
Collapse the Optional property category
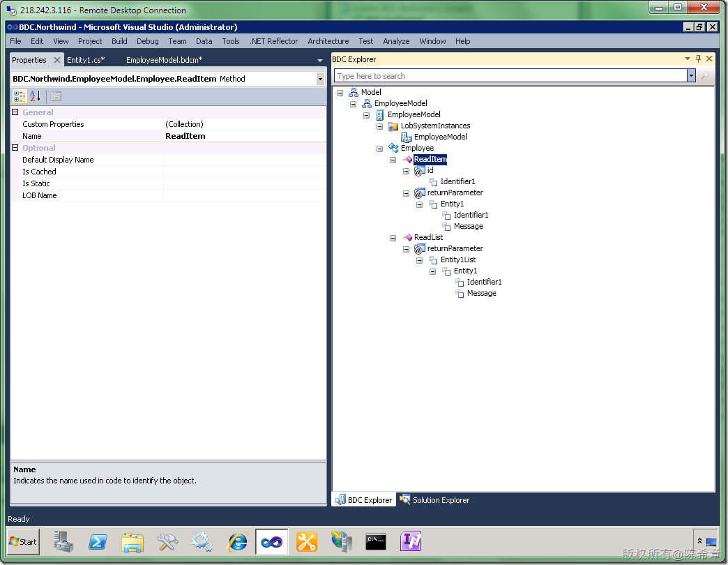15,148
